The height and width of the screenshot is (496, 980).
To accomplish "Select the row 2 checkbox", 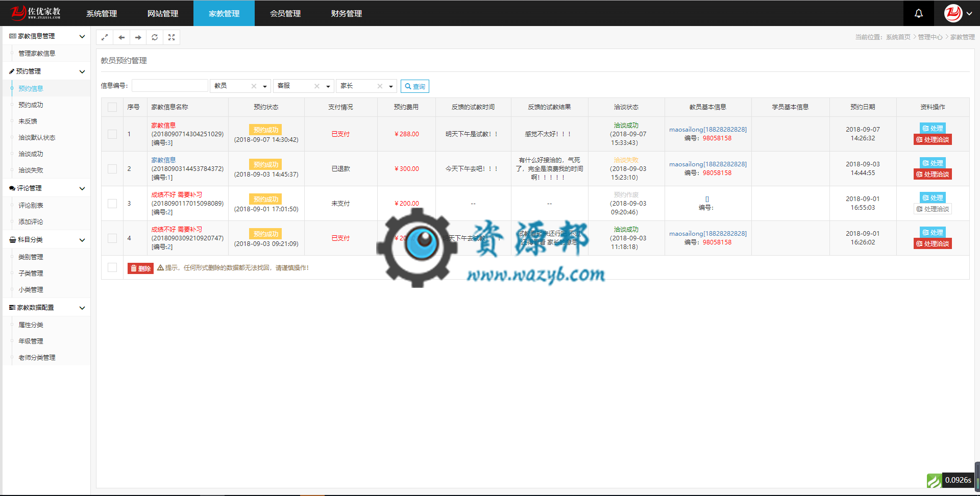I will coord(112,169).
